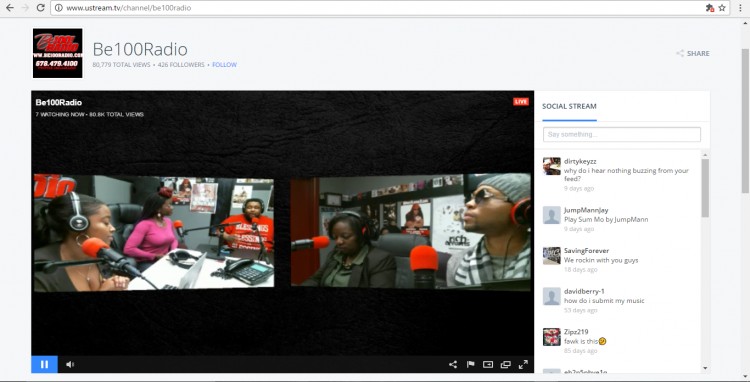The image size is (750, 382).
Task: Click the 'Say something...' chat input
Action: pos(622,134)
